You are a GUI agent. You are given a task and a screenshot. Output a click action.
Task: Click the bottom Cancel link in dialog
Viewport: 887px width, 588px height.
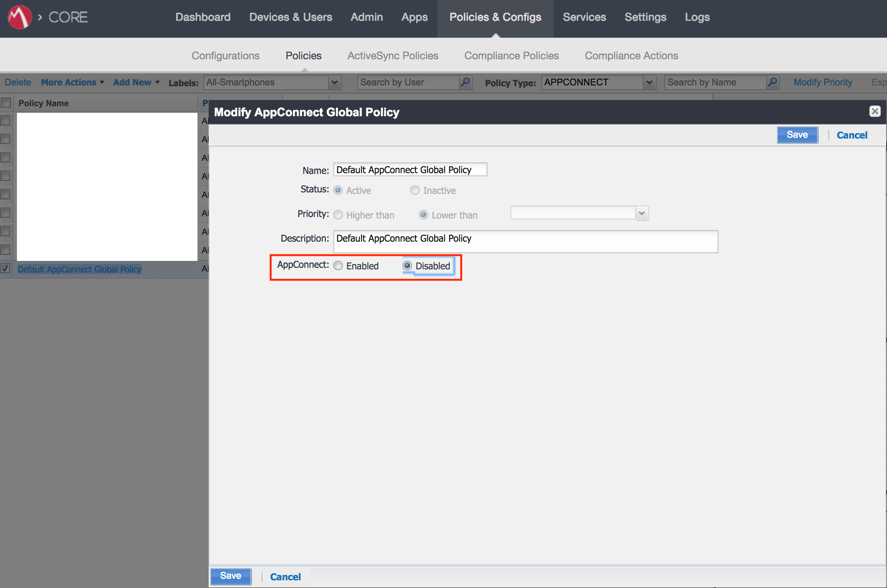pos(285,577)
